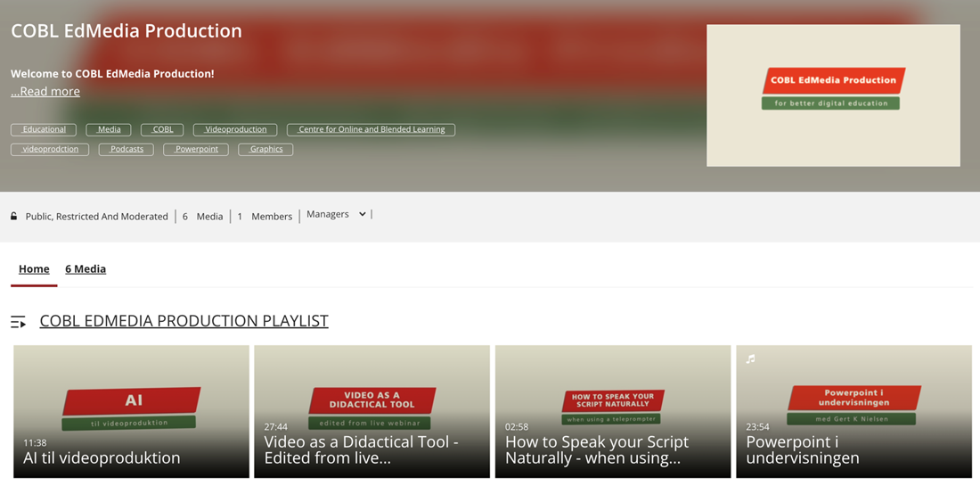Viewport: 980px width, 486px height.
Task: Click the Public, Restricted And Moderated label
Action: click(x=97, y=217)
